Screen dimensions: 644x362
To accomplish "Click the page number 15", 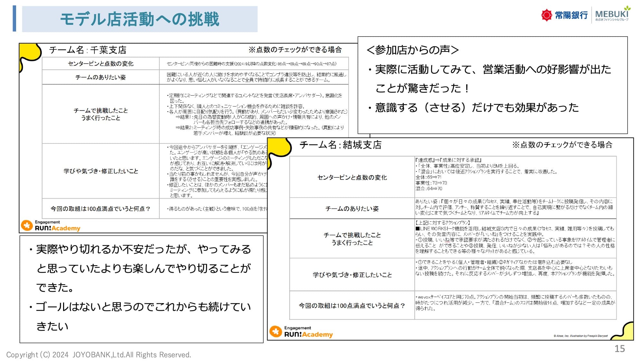I will tap(620, 349).
